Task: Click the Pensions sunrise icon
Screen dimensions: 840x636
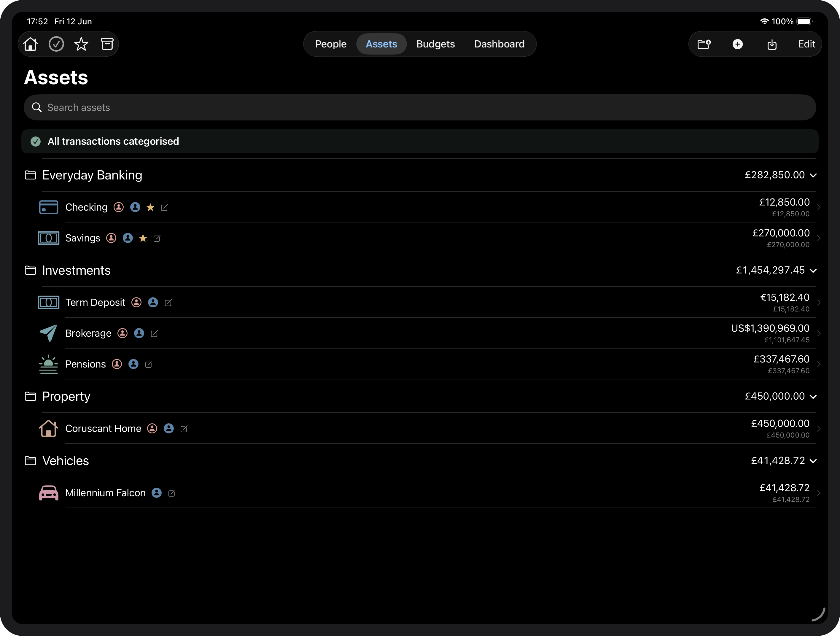Action: click(49, 364)
